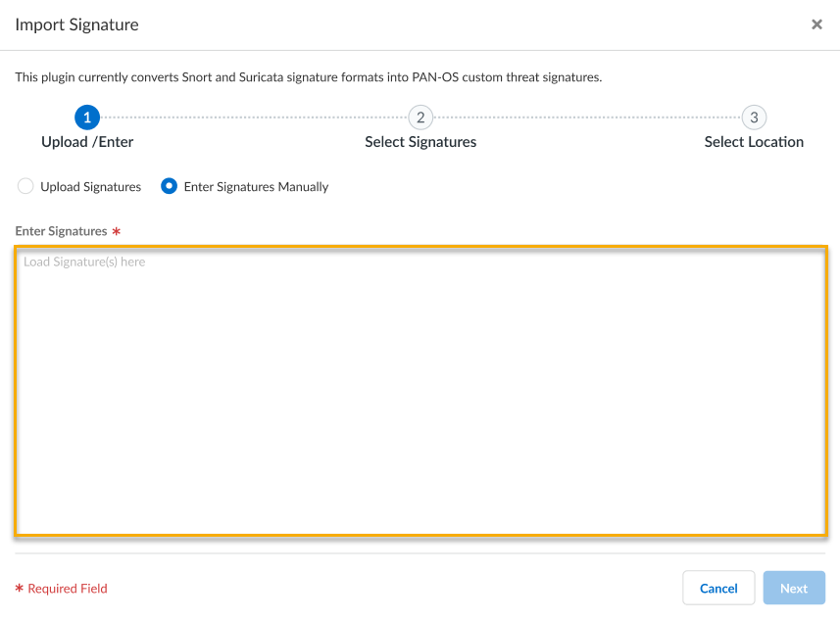Go to the Select Location step label
This screenshot has height=620, width=840.
tap(754, 142)
